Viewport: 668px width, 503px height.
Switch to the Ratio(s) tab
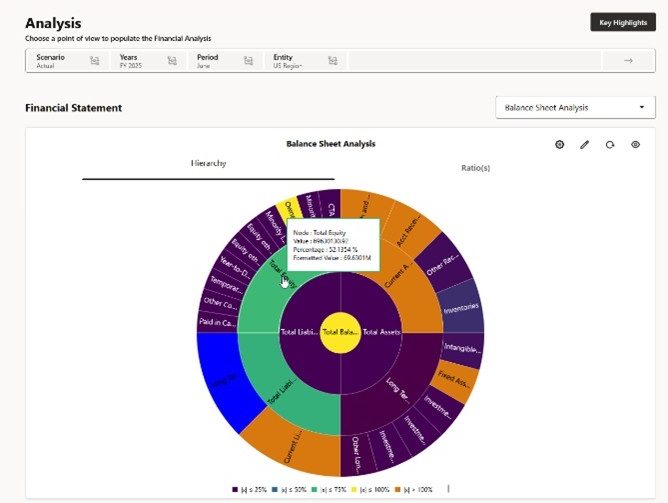475,168
